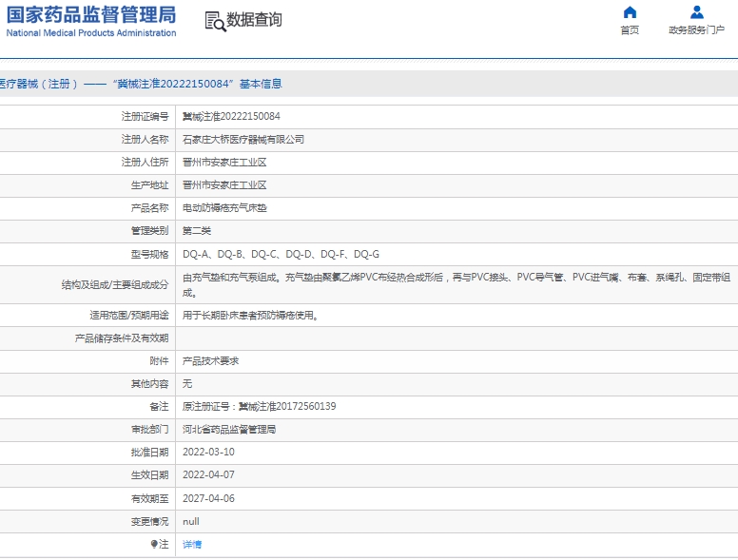Select approval date 2022-03-10
738x560 pixels.
pyautogui.click(x=208, y=452)
